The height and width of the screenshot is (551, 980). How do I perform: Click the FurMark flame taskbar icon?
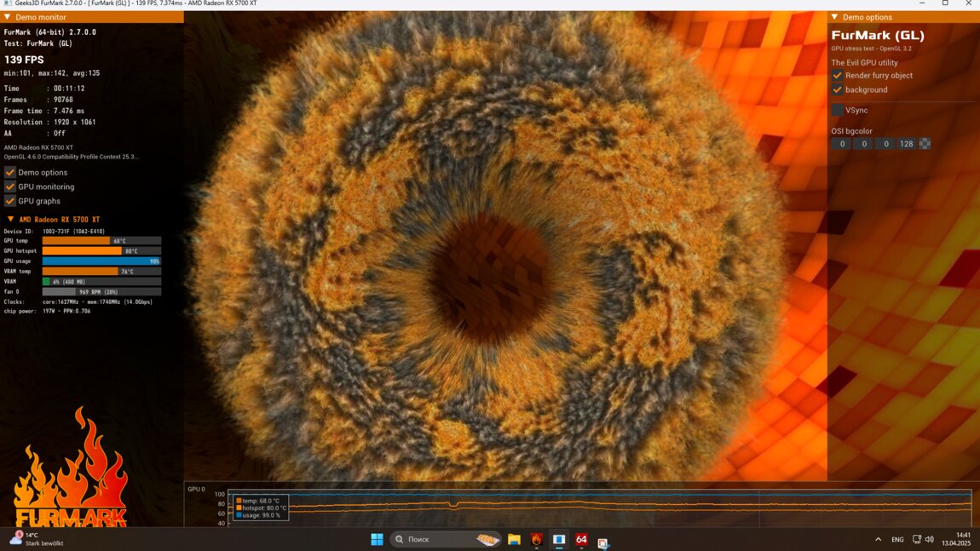click(x=537, y=539)
